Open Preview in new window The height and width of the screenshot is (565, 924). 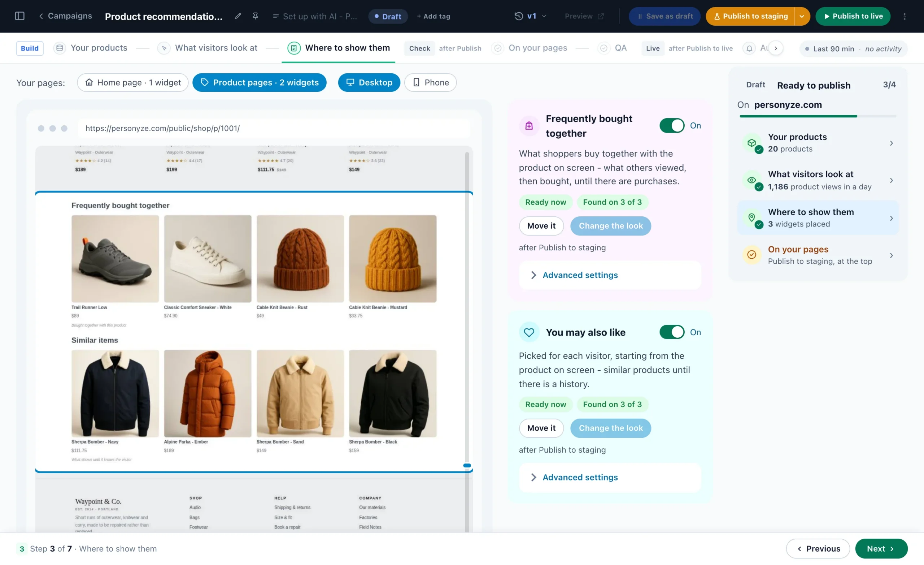pyautogui.click(x=584, y=16)
